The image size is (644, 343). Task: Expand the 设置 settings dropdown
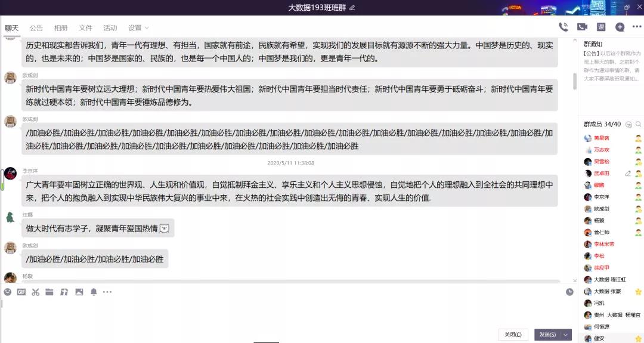138,28
